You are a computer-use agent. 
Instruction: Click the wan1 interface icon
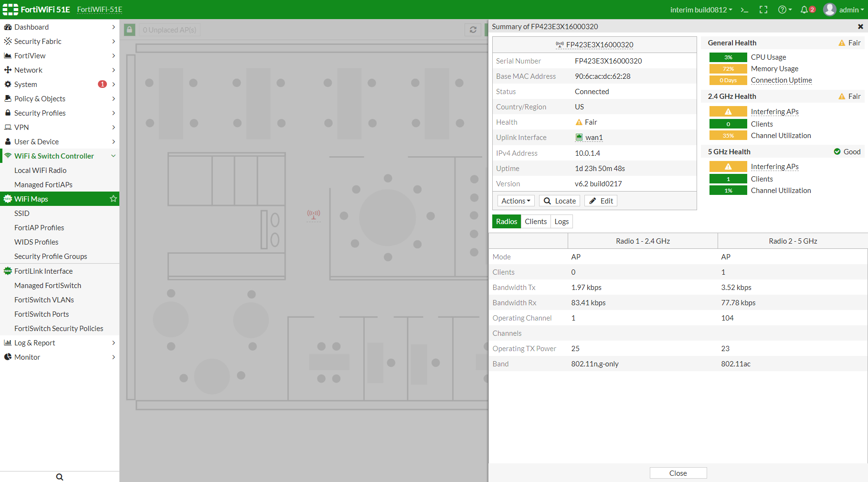coord(579,138)
